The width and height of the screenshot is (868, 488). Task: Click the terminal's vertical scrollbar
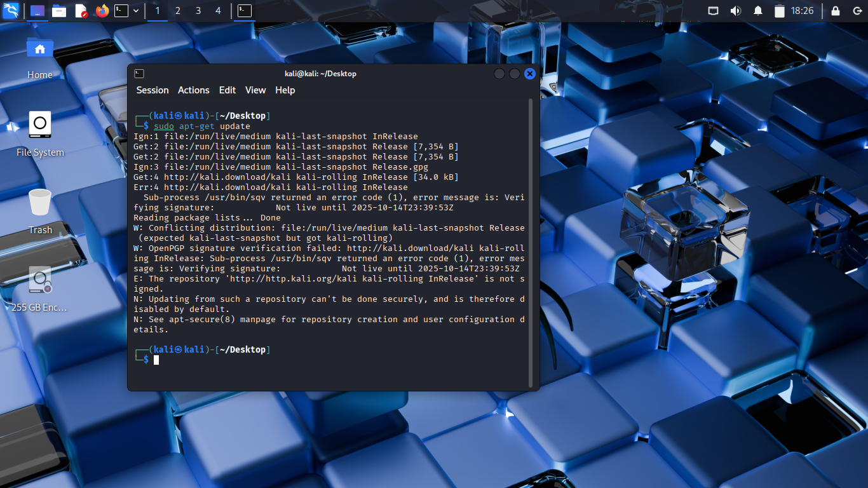[x=531, y=241]
